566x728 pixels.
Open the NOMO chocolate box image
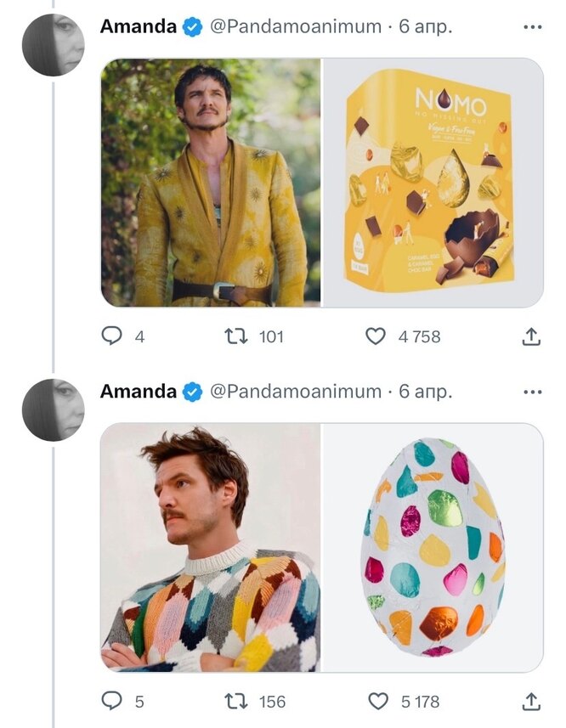pos(433,183)
